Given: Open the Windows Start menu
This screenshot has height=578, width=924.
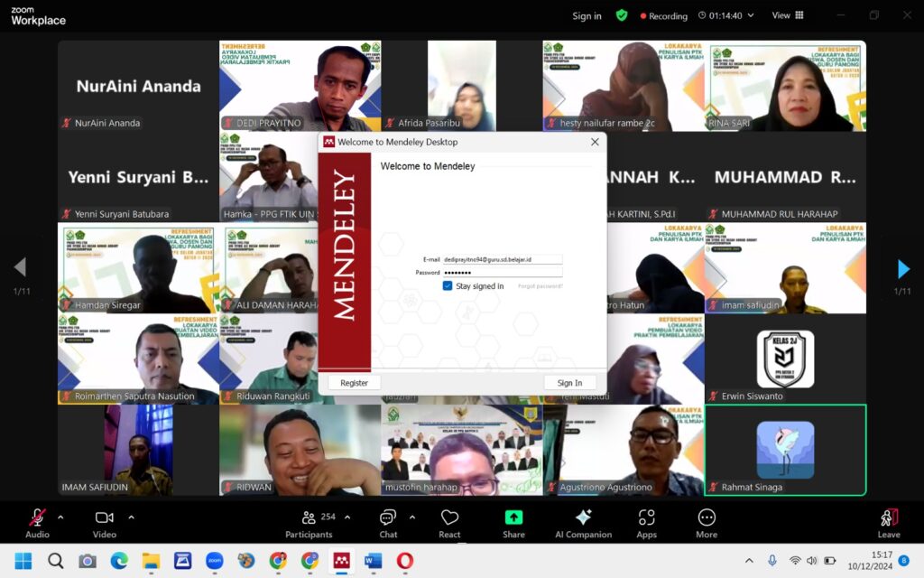Looking at the screenshot, I should click(x=23, y=560).
